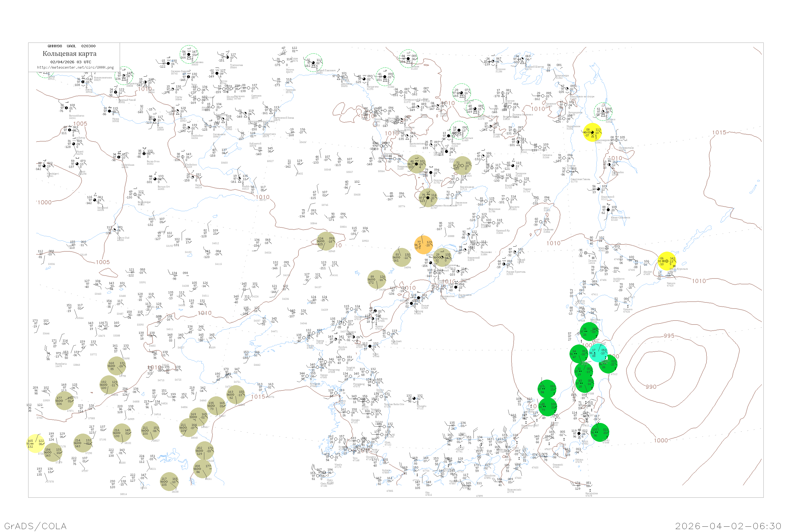The width and height of the screenshot is (798, 532).
Task: Click the 990 isobar label
Action: 651,387
